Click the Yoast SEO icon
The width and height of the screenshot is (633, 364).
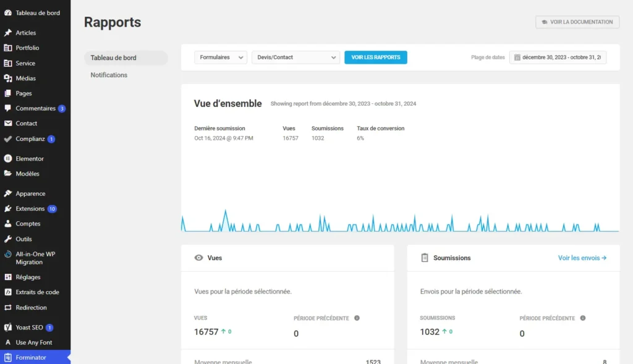pyautogui.click(x=8, y=328)
